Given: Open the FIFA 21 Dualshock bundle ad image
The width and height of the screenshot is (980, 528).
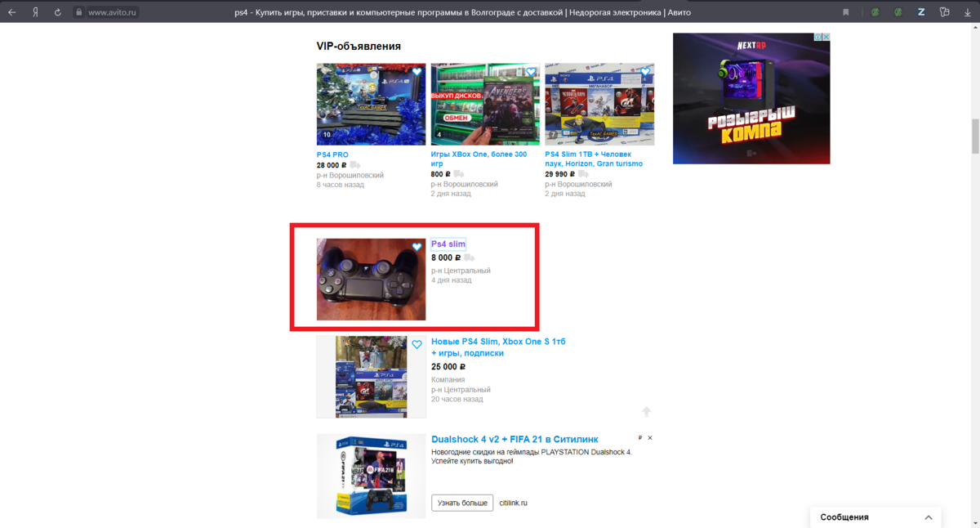Looking at the screenshot, I should [x=371, y=476].
